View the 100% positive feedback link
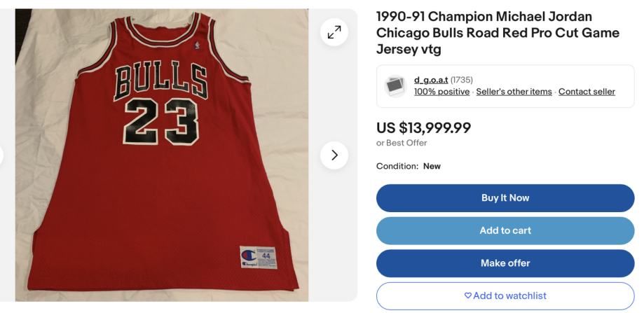Viewport: 644px width, 313px height. point(441,92)
